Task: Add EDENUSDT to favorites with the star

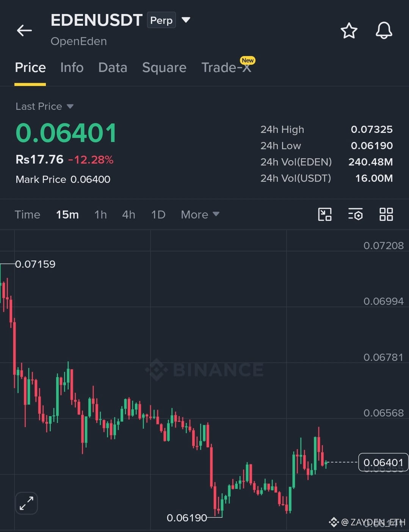Action: coord(349,31)
